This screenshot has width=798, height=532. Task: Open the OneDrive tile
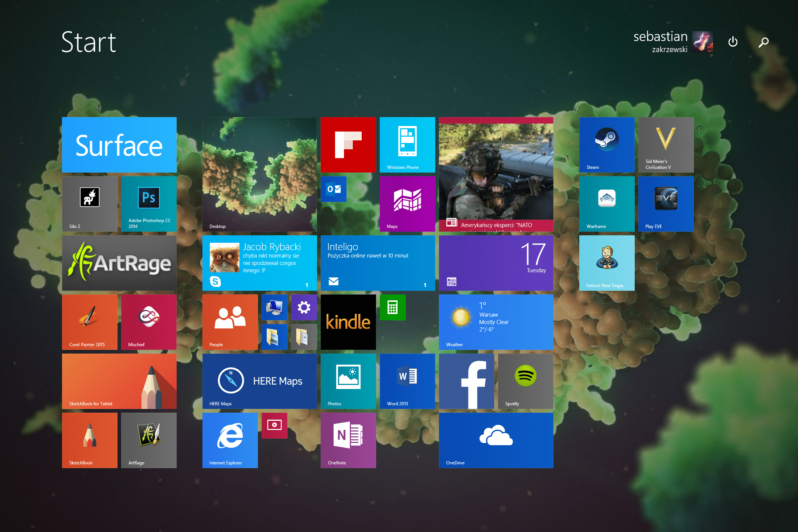coord(496,440)
